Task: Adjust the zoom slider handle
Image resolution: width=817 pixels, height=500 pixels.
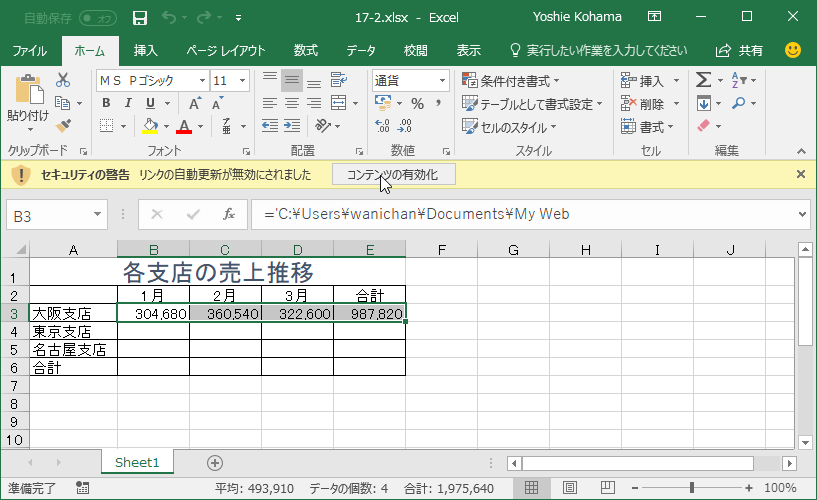Action: point(691,488)
